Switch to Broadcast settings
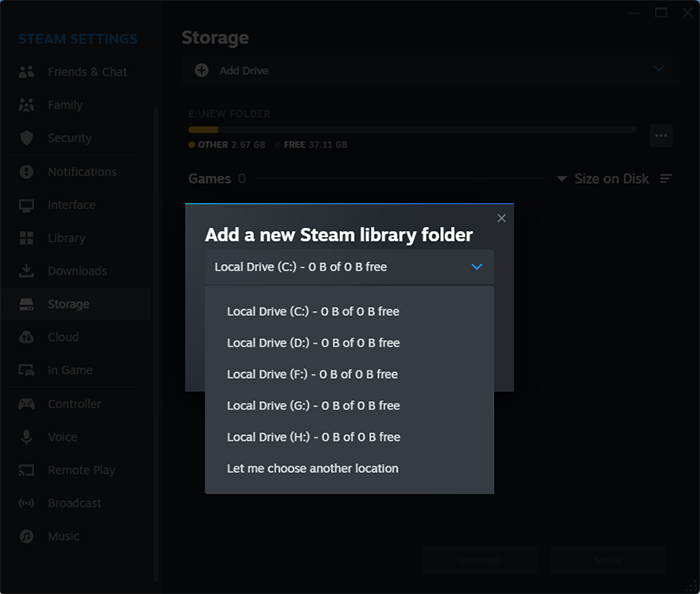This screenshot has width=700, height=594. tap(76, 503)
